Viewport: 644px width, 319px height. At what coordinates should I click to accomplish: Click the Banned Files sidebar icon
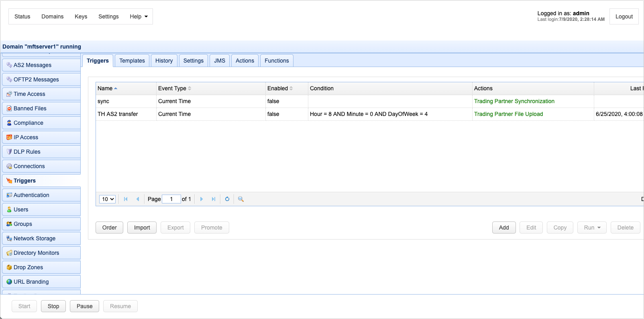[9, 108]
